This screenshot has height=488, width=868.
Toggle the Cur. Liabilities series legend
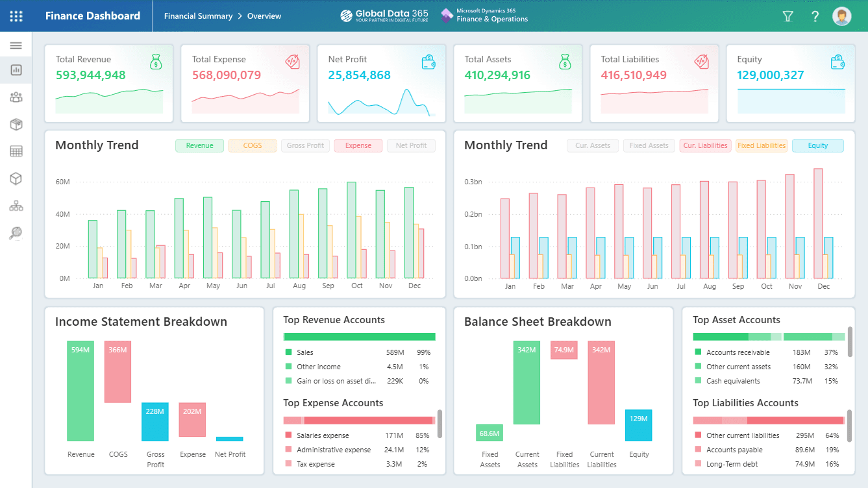tap(706, 146)
